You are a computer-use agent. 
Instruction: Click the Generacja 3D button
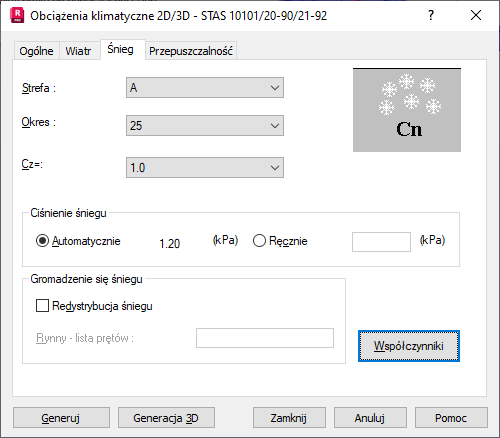166,418
